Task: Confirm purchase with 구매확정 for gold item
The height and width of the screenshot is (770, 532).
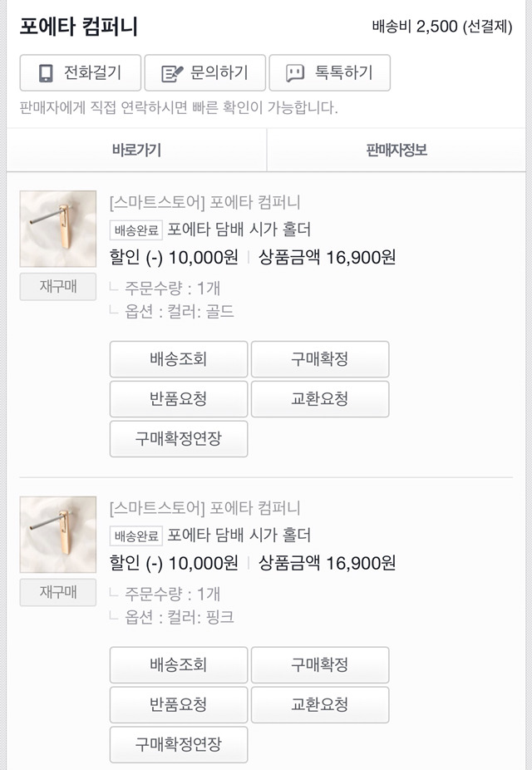Action: pyautogui.click(x=320, y=359)
